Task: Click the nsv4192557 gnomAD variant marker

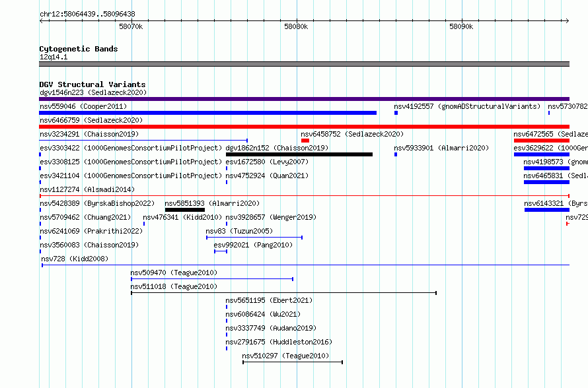Action: tap(396, 113)
